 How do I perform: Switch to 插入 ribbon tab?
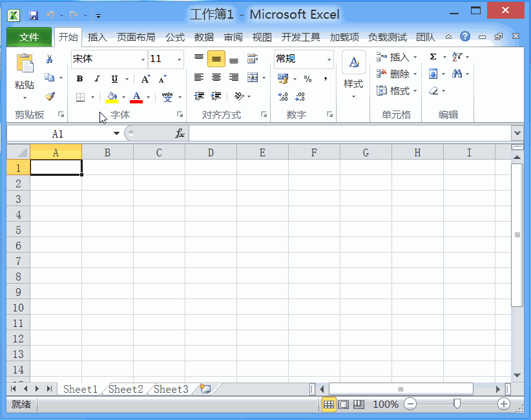pyautogui.click(x=97, y=37)
